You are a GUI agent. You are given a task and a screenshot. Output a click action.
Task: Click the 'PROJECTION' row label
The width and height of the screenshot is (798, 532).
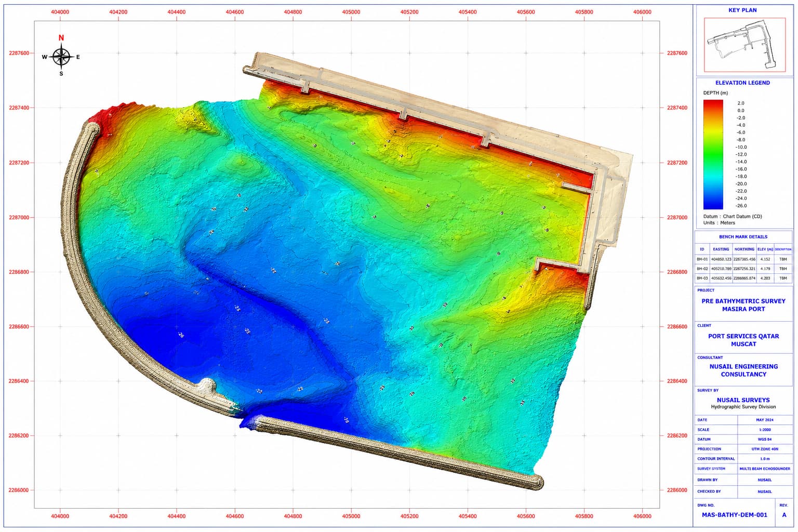[709, 449]
